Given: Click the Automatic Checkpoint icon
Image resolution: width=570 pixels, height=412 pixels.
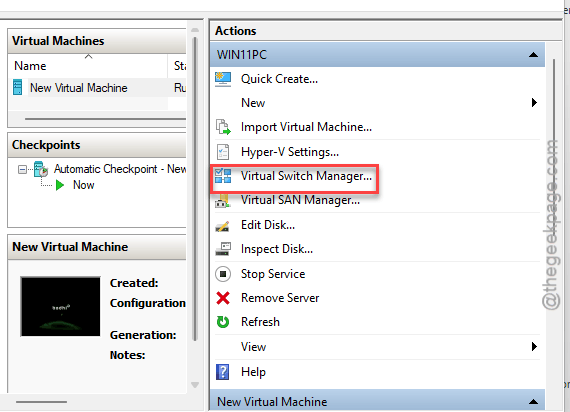Looking at the screenshot, I should (x=41, y=169).
